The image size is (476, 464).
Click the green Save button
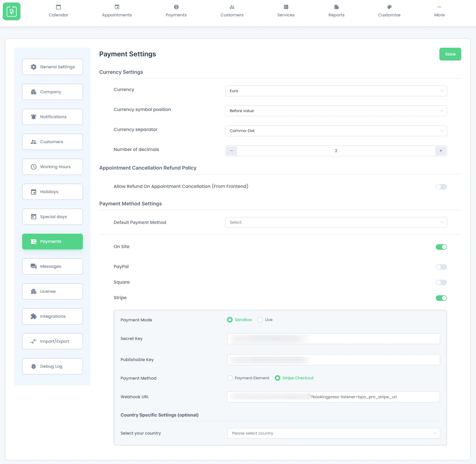pyautogui.click(x=450, y=54)
